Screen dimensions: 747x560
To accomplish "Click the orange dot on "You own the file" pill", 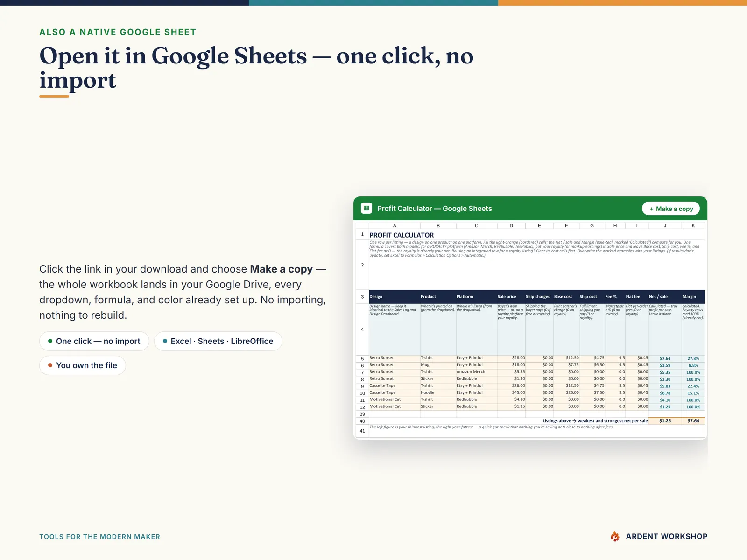I will coord(50,365).
